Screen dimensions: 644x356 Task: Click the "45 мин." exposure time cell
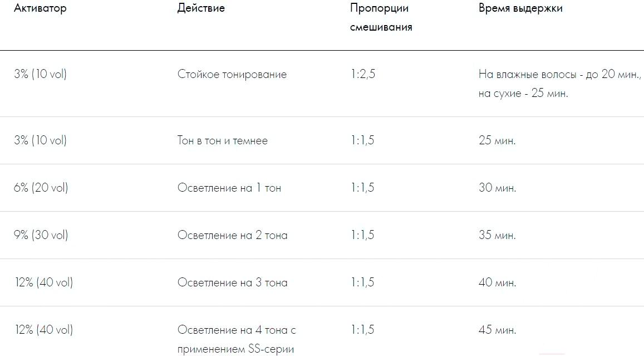point(497,330)
